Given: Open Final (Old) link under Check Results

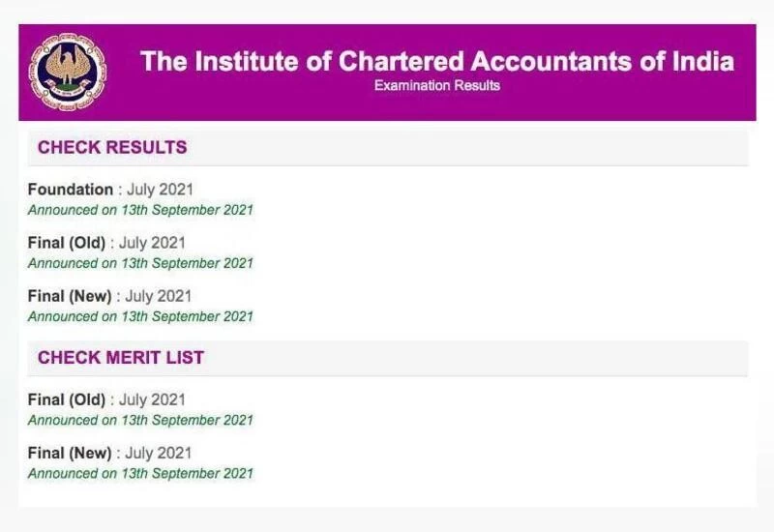Looking at the screenshot, I should 67,243.
